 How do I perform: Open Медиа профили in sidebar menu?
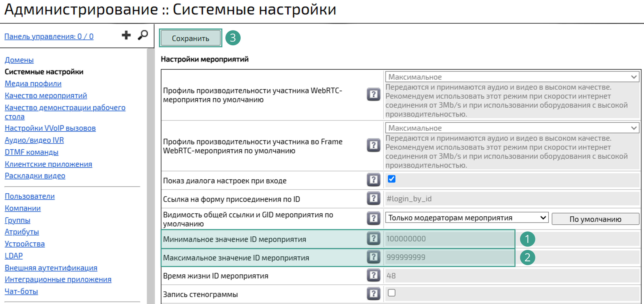pyautogui.click(x=33, y=84)
